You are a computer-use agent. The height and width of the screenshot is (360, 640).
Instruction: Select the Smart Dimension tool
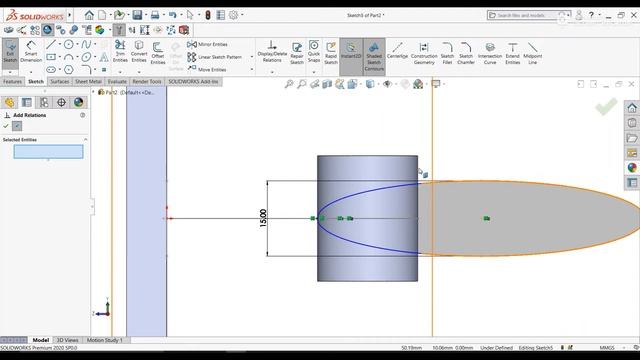(x=31, y=51)
